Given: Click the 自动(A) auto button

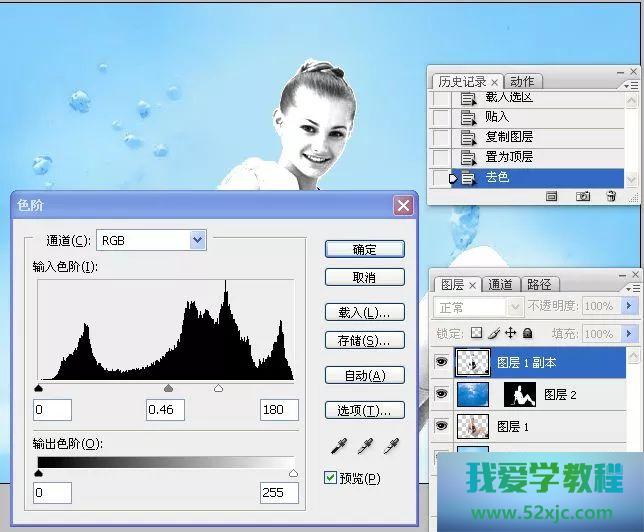Looking at the screenshot, I should [x=364, y=376].
